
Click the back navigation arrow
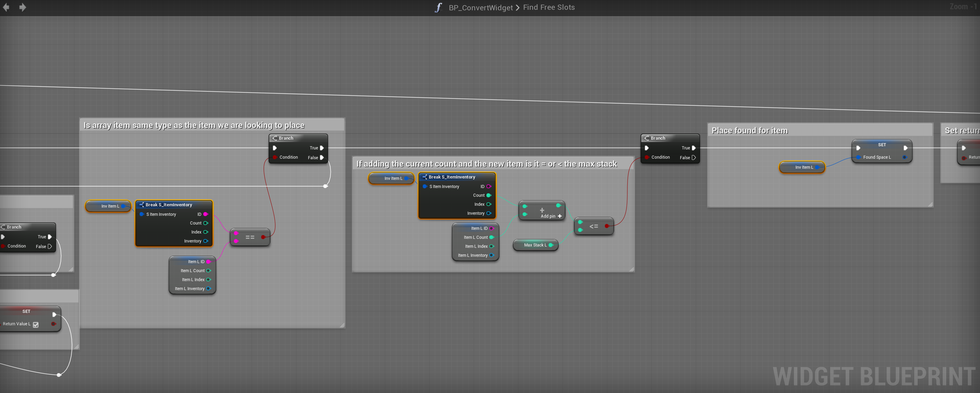[x=6, y=7]
